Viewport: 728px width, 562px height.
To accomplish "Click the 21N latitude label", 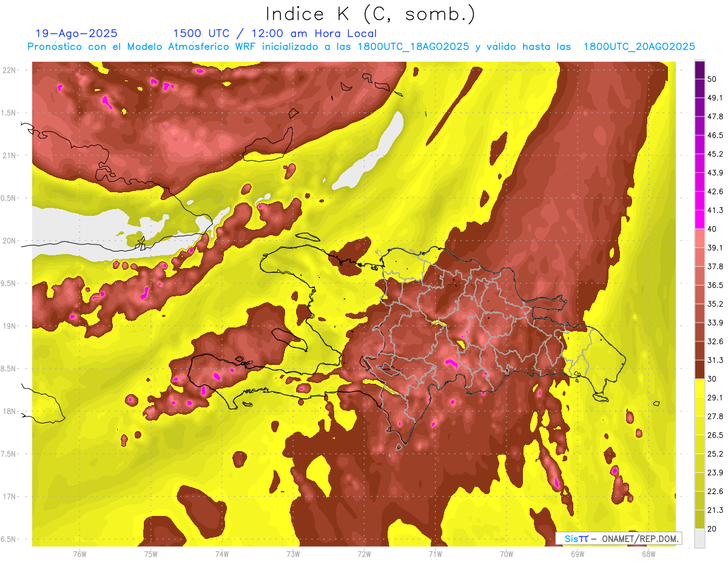I will (10, 155).
